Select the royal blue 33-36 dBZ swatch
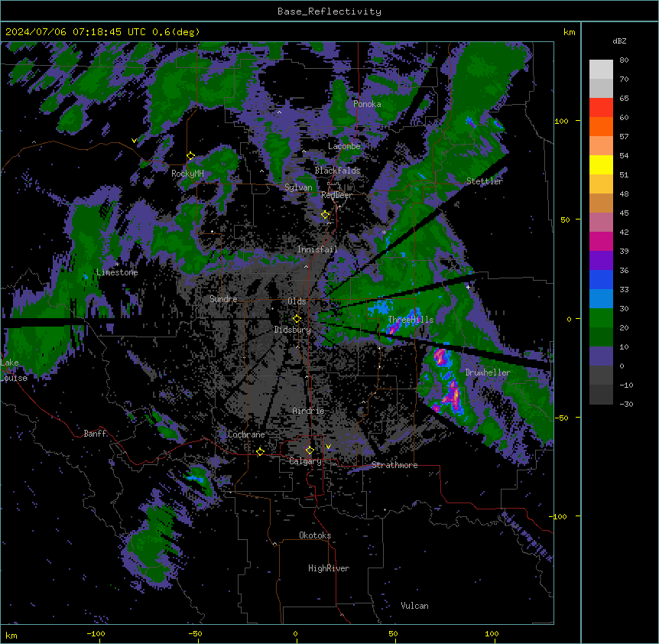 pyautogui.click(x=601, y=279)
